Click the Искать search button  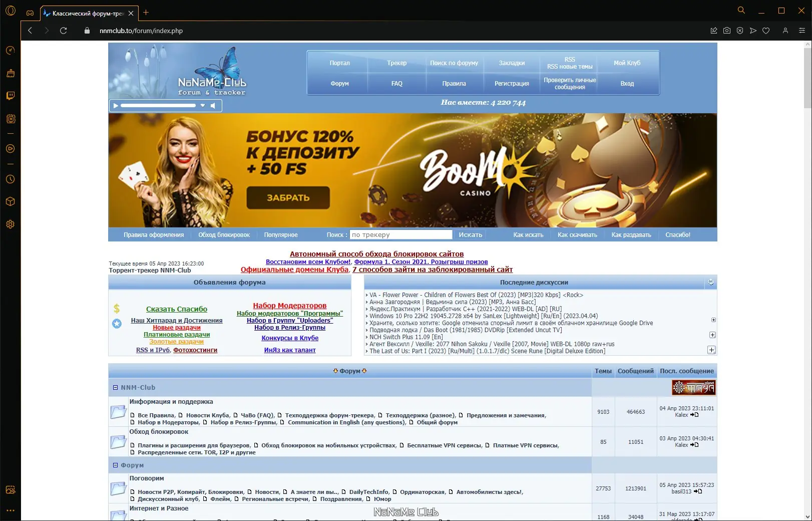470,235
